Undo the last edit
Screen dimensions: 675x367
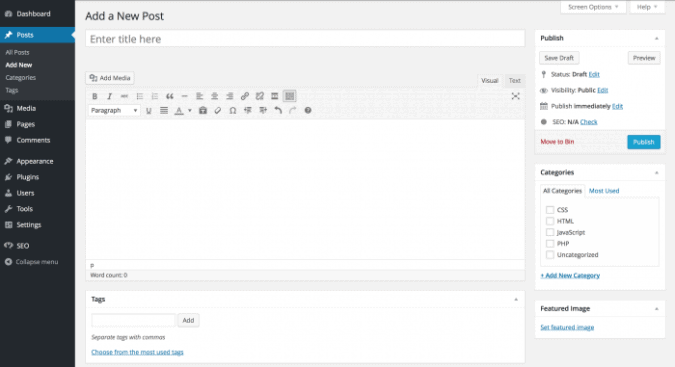tap(278, 111)
